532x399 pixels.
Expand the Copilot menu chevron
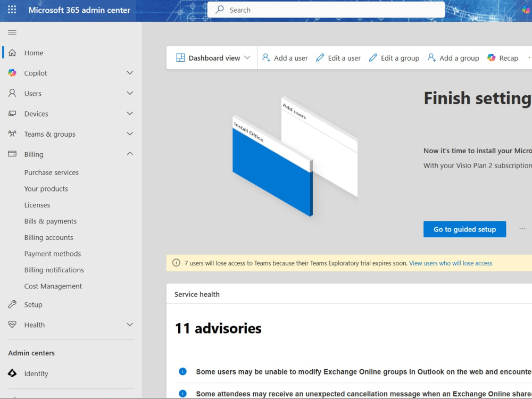[130, 73]
